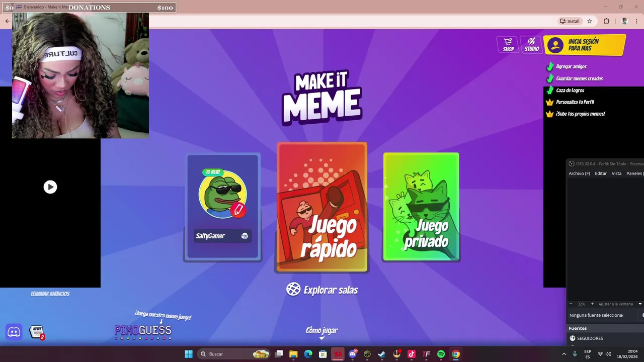Screen dimensions: 644x362
Task: Open the Studio button
Action: point(531,44)
